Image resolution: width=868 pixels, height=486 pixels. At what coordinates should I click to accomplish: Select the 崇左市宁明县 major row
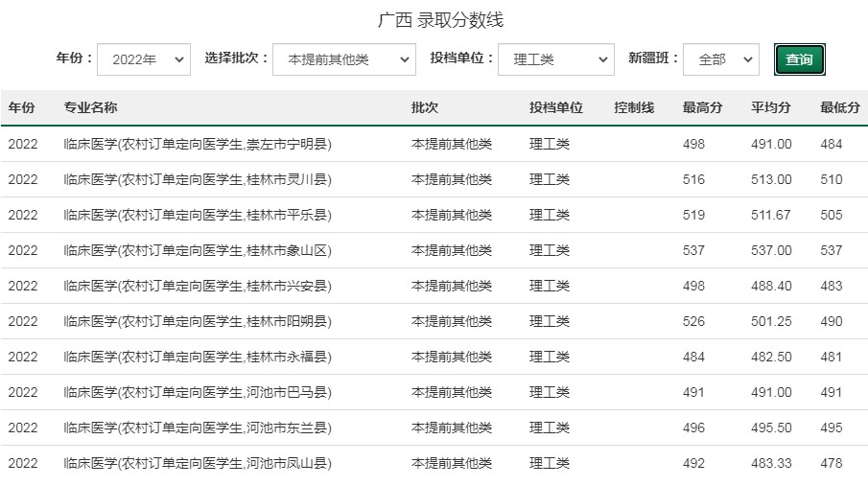click(x=434, y=144)
